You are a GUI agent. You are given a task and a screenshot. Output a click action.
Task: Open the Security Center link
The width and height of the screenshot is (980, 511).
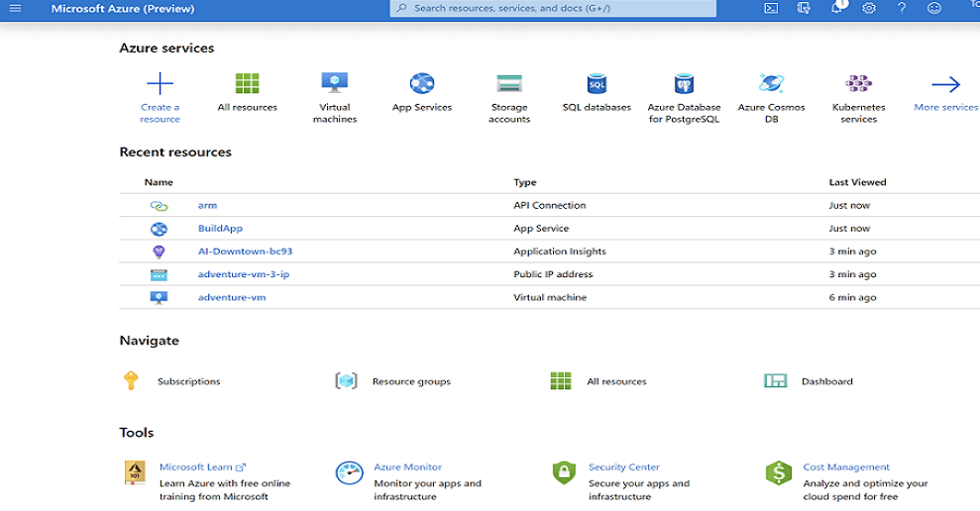[x=623, y=466]
